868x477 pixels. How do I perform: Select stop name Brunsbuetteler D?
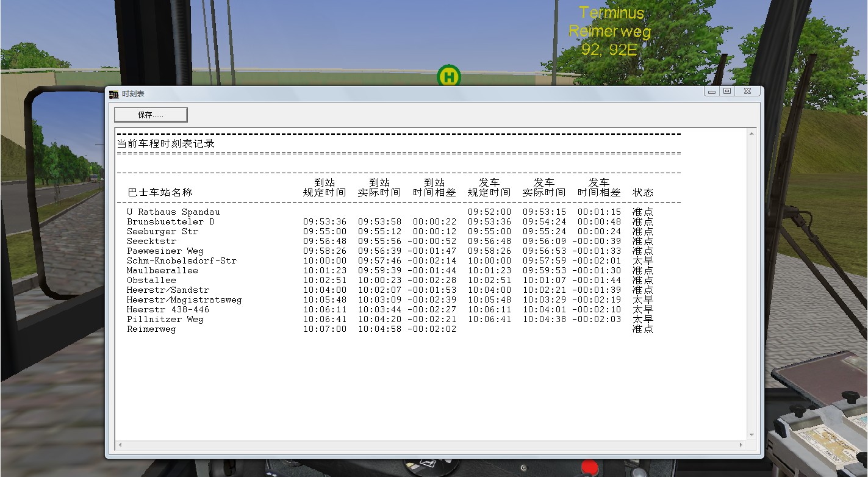coord(171,221)
